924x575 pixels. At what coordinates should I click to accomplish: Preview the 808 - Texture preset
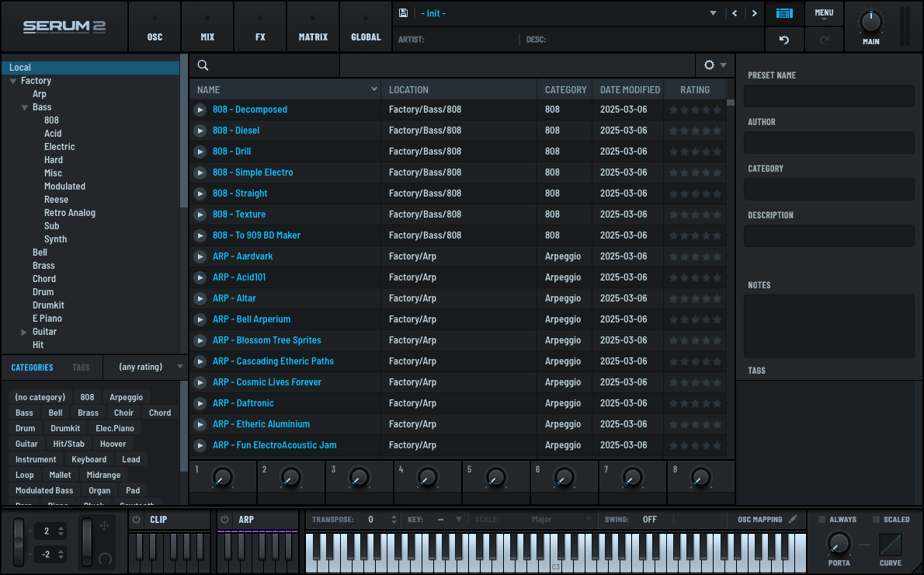pos(200,214)
